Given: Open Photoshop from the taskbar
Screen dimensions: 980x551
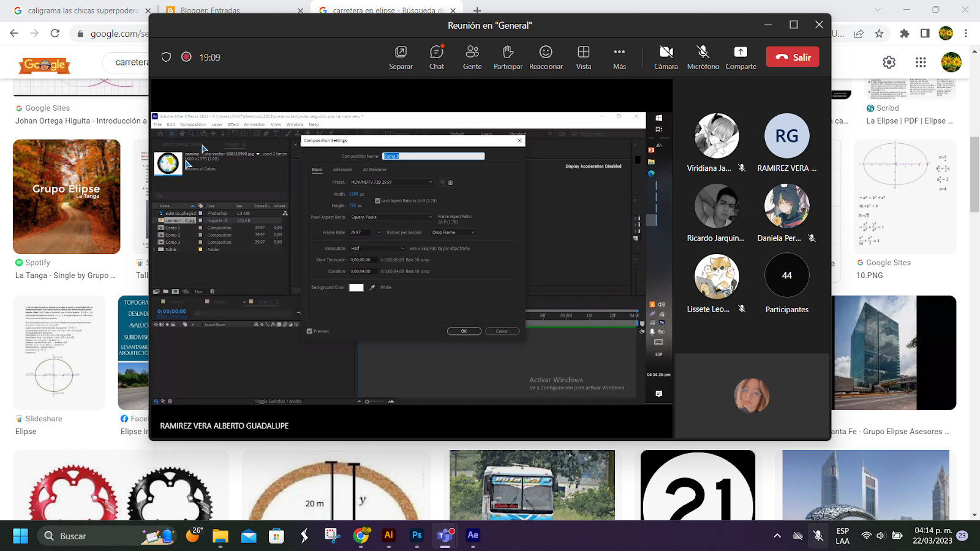Looking at the screenshot, I should pyautogui.click(x=417, y=535).
